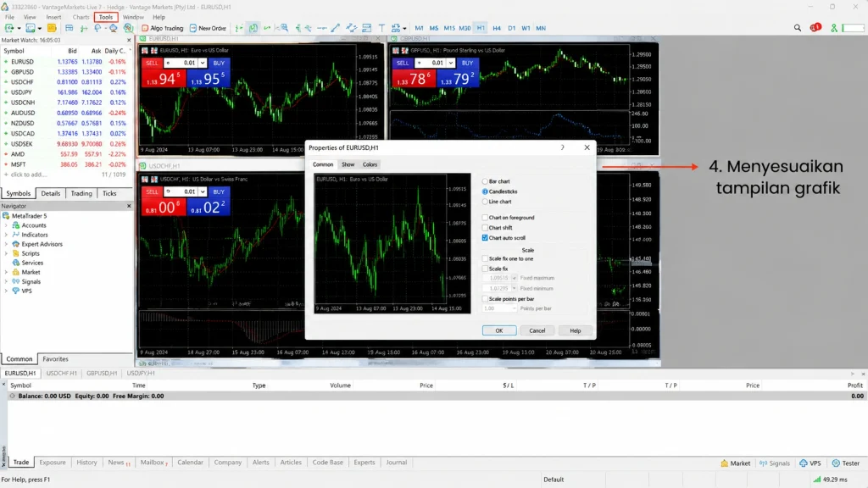868x488 pixels.
Task: Enable Chart on foreground checkbox
Action: (485, 218)
